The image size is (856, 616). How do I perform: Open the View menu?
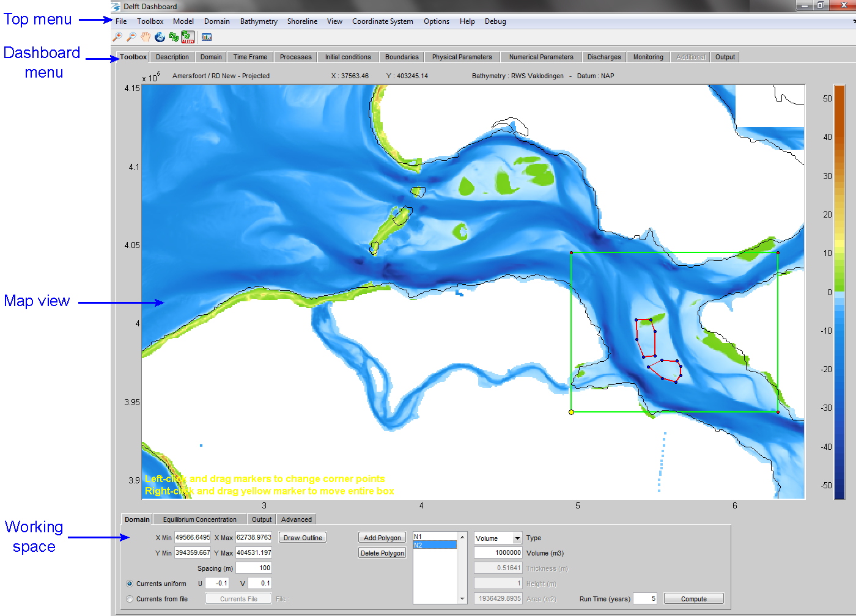coord(334,21)
